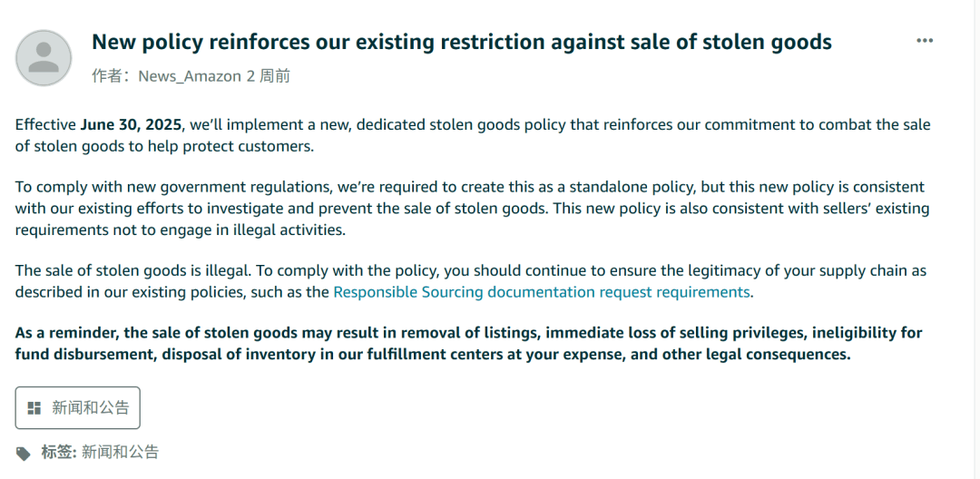Viewport: 980px width, 479px height.
Task: Click the gray user avatar icon
Action: point(44,58)
